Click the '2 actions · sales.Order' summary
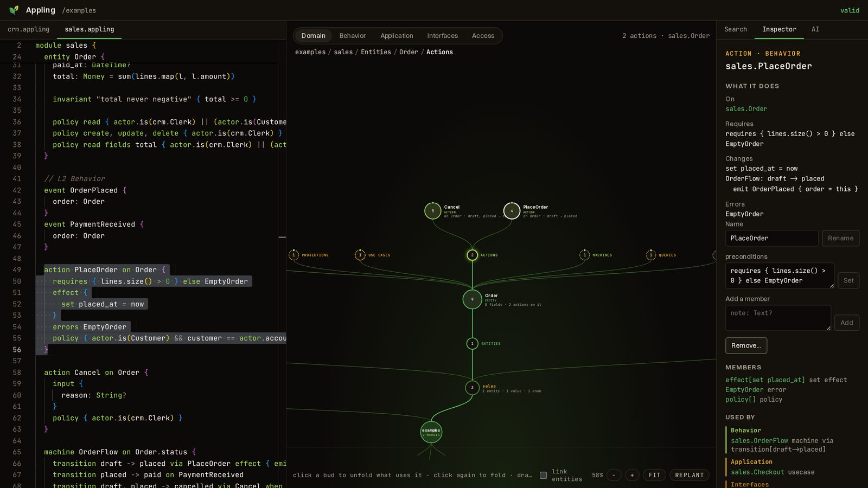 (x=666, y=36)
